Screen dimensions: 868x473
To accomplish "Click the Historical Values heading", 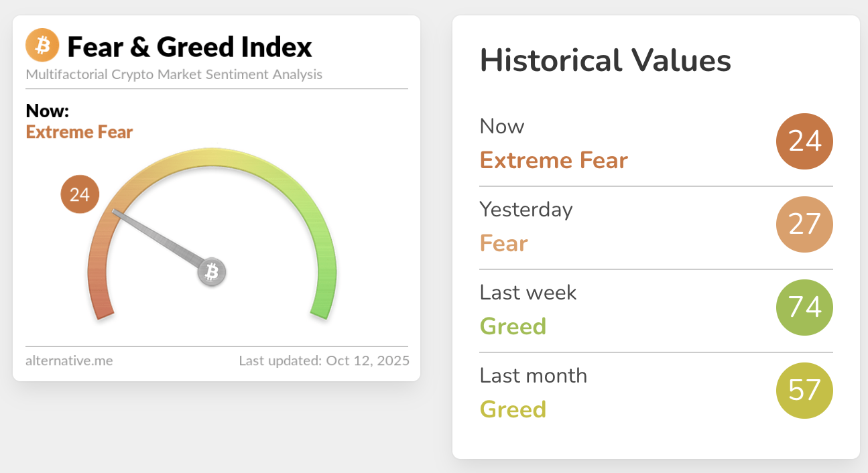I will click(x=605, y=61).
